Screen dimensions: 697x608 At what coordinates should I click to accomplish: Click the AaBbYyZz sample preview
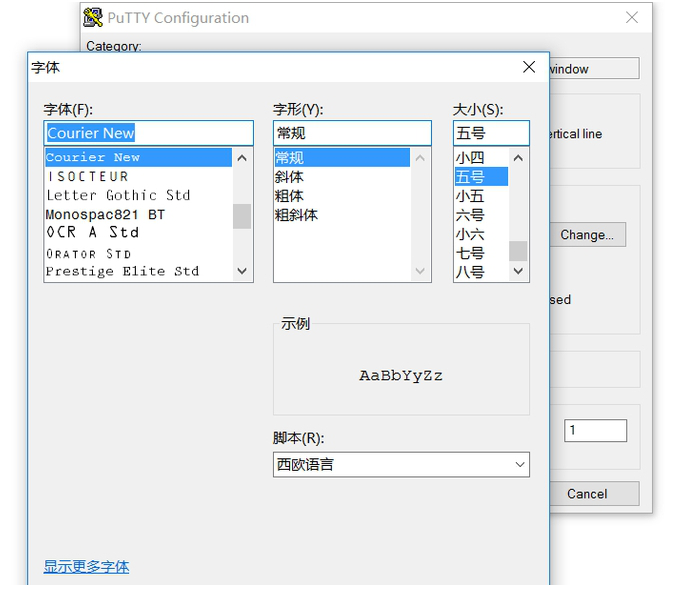pos(401,376)
